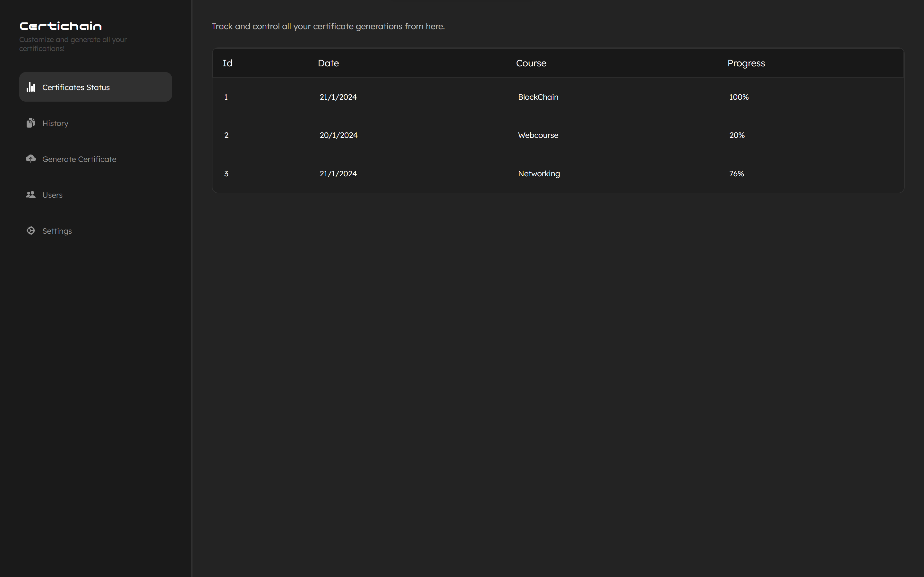The image size is (924, 577).
Task: Open the Certificates Status menu item
Action: (76, 88)
